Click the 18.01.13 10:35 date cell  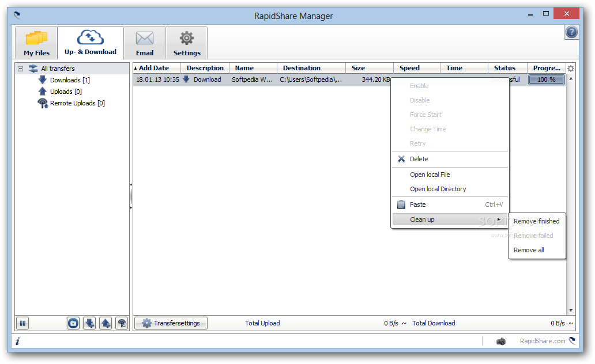[x=157, y=79]
